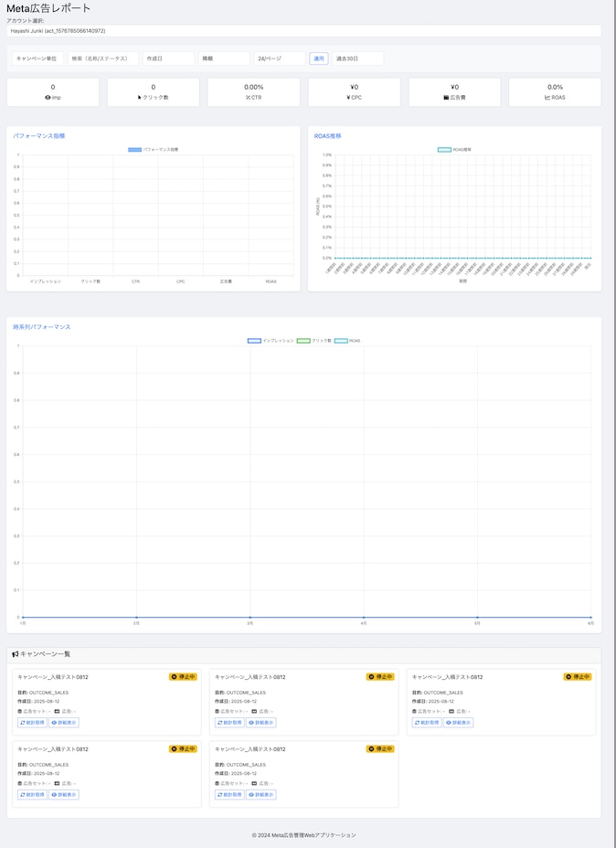
Task: Open 詳細表示 on the first campaign card
Action: (x=64, y=723)
